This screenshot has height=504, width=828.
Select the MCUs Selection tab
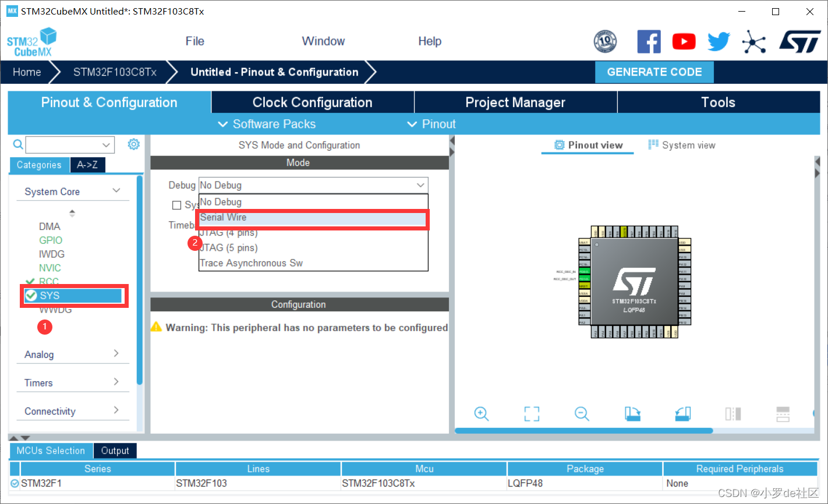click(x=51, y=450)
